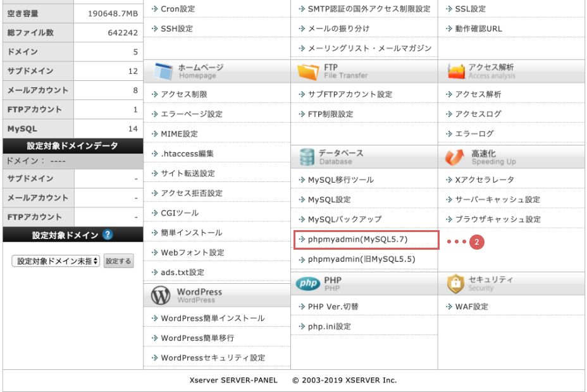Click the Homepage section monitor icon
The width and height of the screenshot is (587, 392).
point(163,71)
